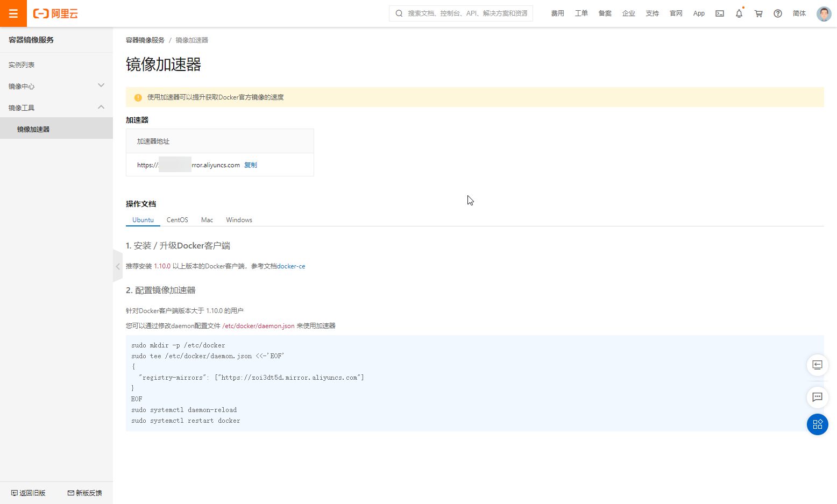Click 返回旧版 at sidebar bottom
Image resolution: width=837 pixels, height=504 pixels.
29,493
